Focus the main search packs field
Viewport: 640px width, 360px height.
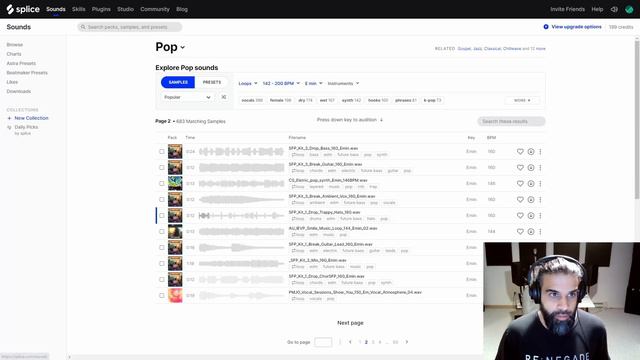click(x=130, y=27)
